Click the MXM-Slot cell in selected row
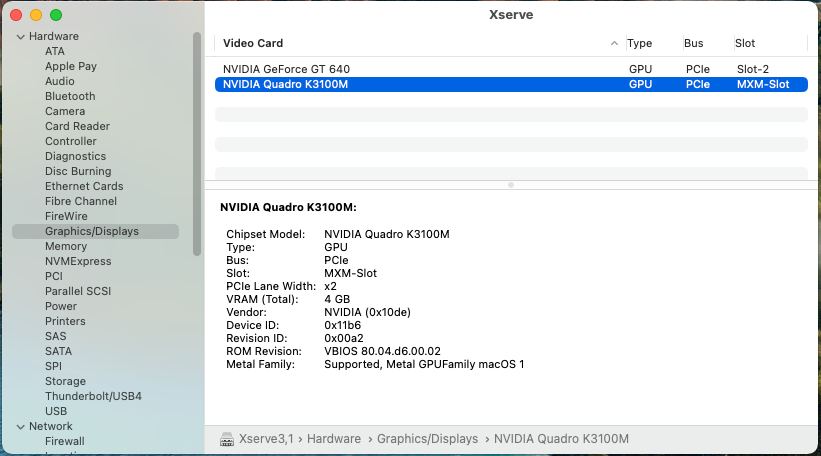The image size is (821, 456). pyautogui.click(x=763, y=84)
